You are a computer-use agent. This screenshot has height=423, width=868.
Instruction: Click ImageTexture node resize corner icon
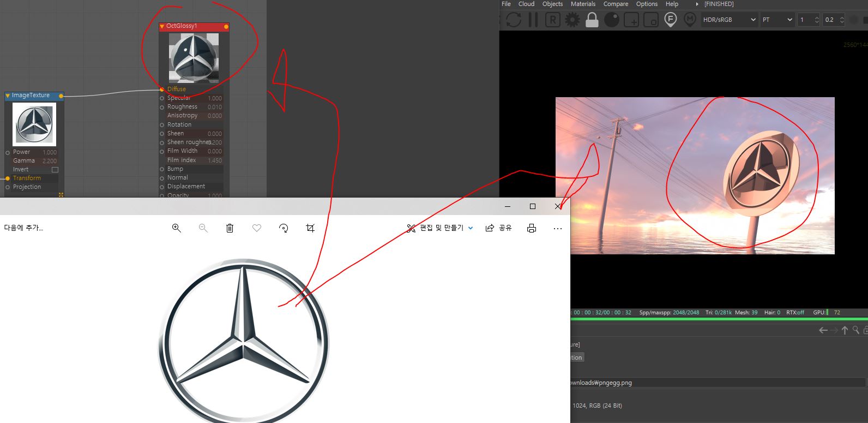(61, 195)
